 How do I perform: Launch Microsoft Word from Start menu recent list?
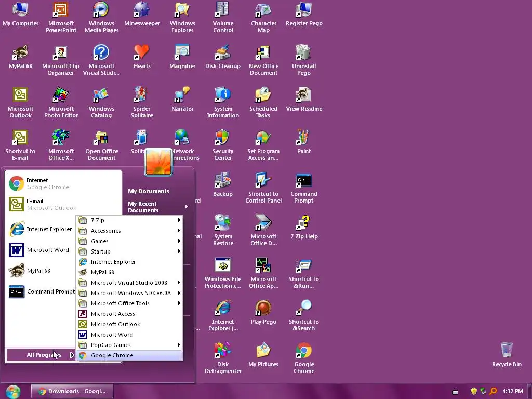(41, 250)
